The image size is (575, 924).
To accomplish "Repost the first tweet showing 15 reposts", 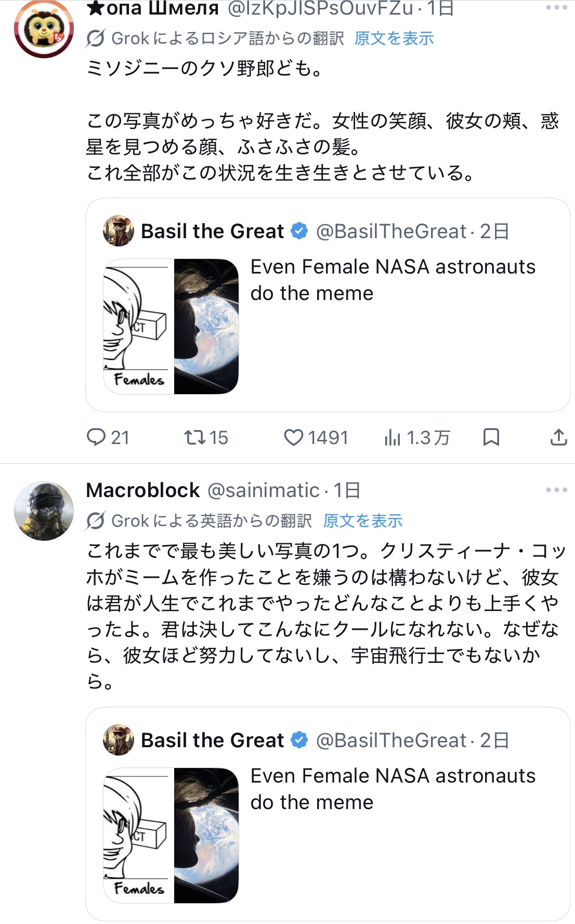I will coord(195,437).
